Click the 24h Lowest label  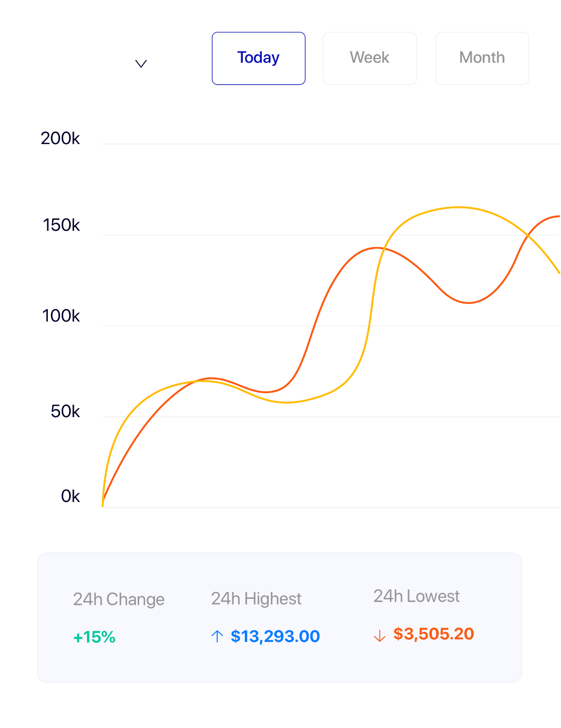416,596
